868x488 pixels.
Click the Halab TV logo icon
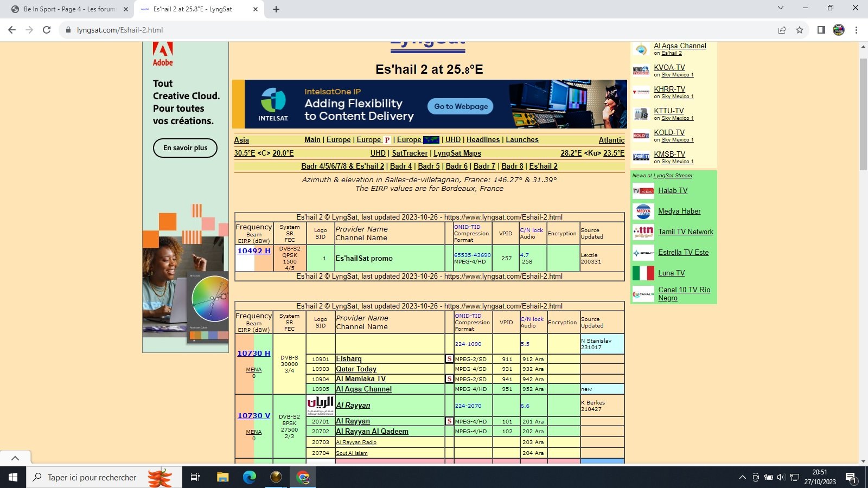pos(643,191)
